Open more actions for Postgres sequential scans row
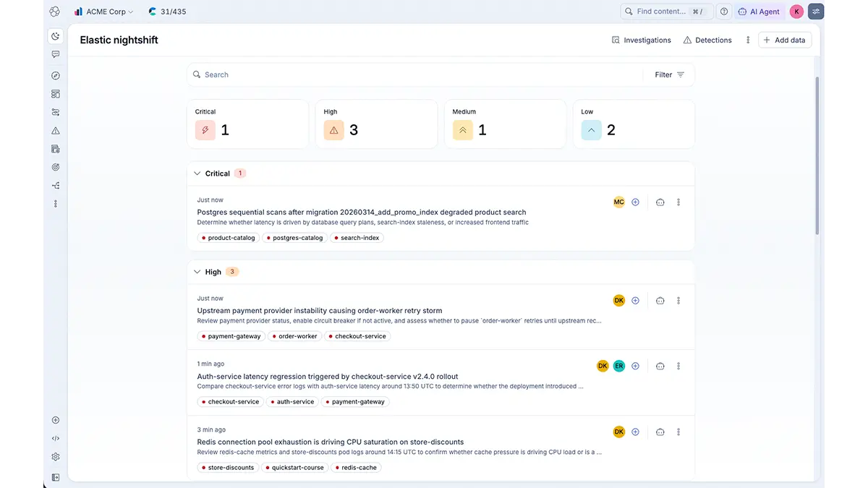 [x=678, y=202]
